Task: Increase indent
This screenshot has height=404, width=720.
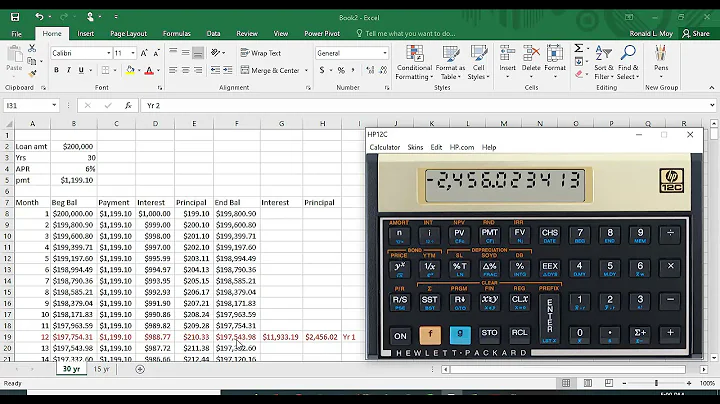Action: coord(227,70)
